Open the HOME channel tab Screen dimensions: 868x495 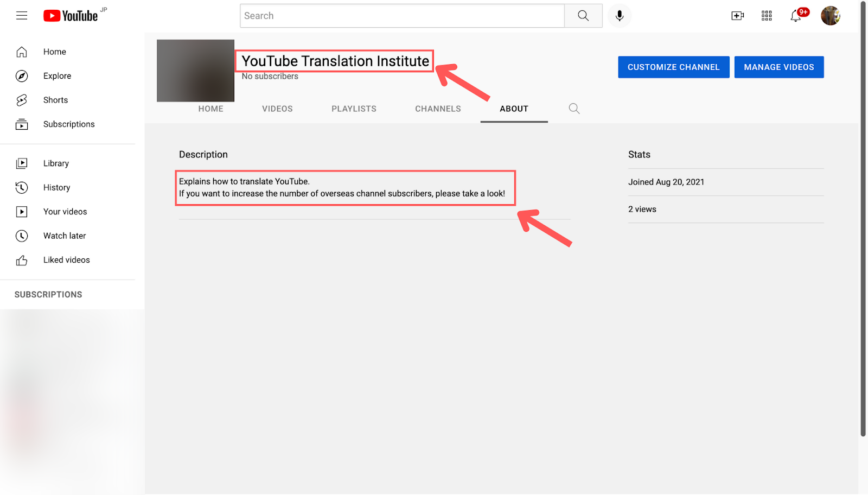210,109
